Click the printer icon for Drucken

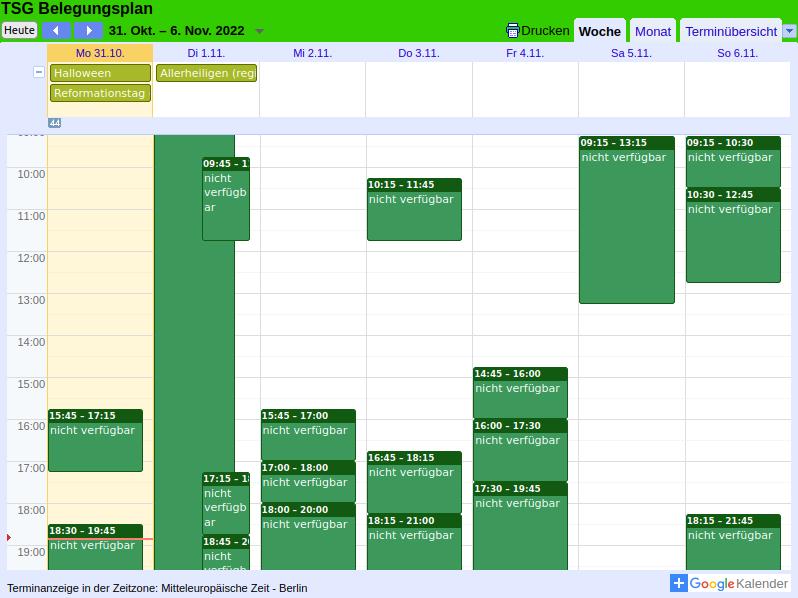[x=513, y=31]
